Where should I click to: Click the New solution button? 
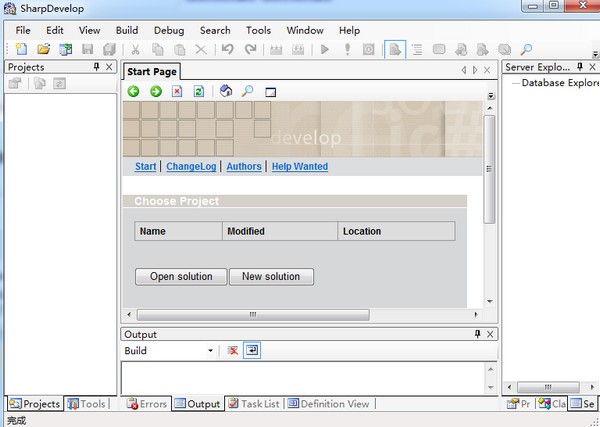[271, 277]
